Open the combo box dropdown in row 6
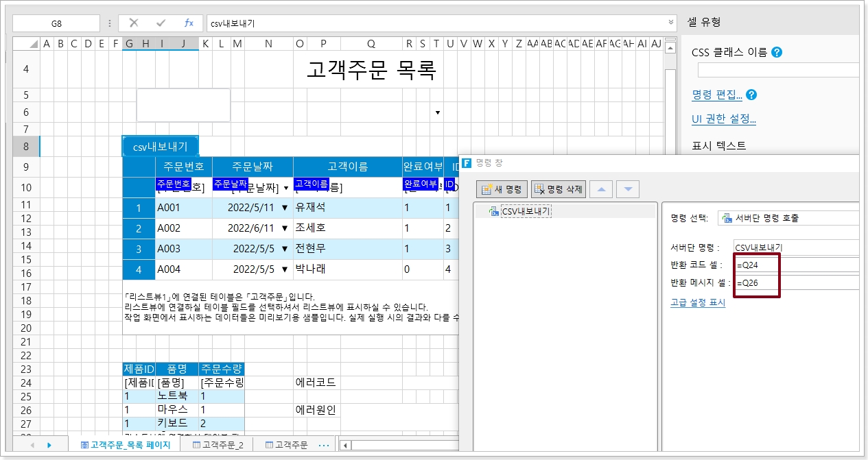Screen dimensions: 868x460 438,112
